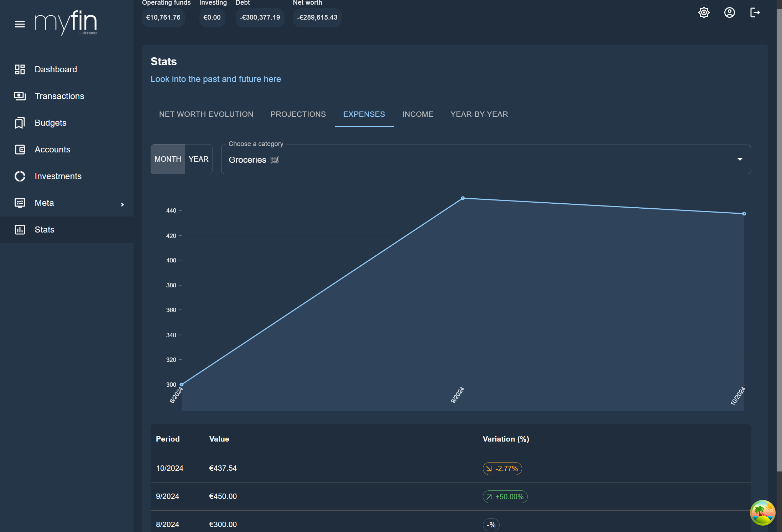Screen dimensions: 782x532
Task: Switch to the INCOME tab
Action: (x=417, y=114)
